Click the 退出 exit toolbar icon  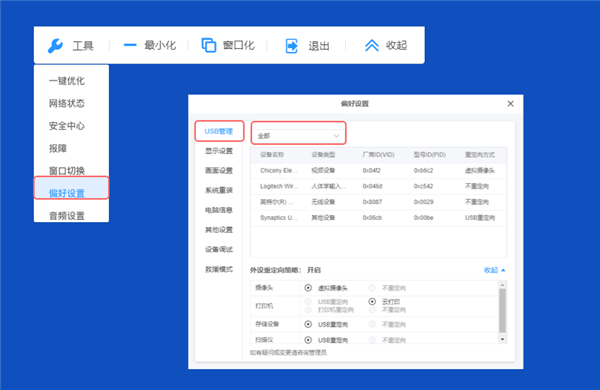click(x=292, y=46)
